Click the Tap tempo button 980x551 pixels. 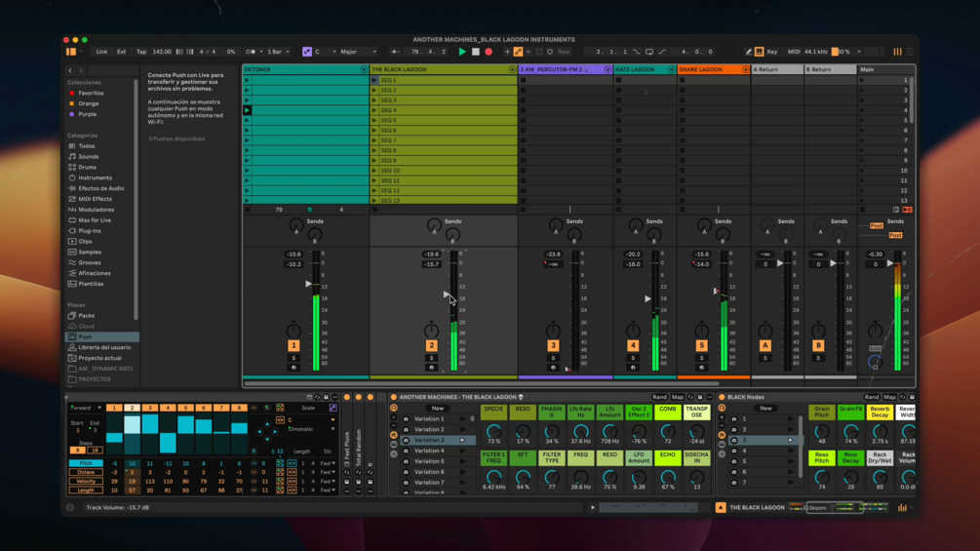coord(141,52)
